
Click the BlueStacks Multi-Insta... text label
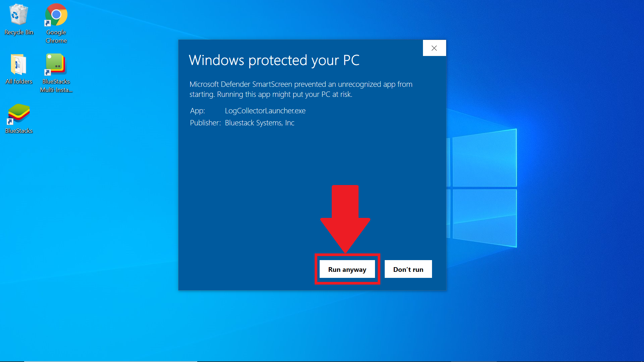(56, 85)
